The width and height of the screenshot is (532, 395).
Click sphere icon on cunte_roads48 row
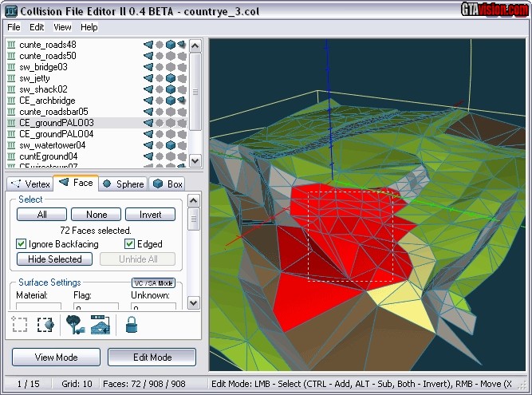(160, 45)
